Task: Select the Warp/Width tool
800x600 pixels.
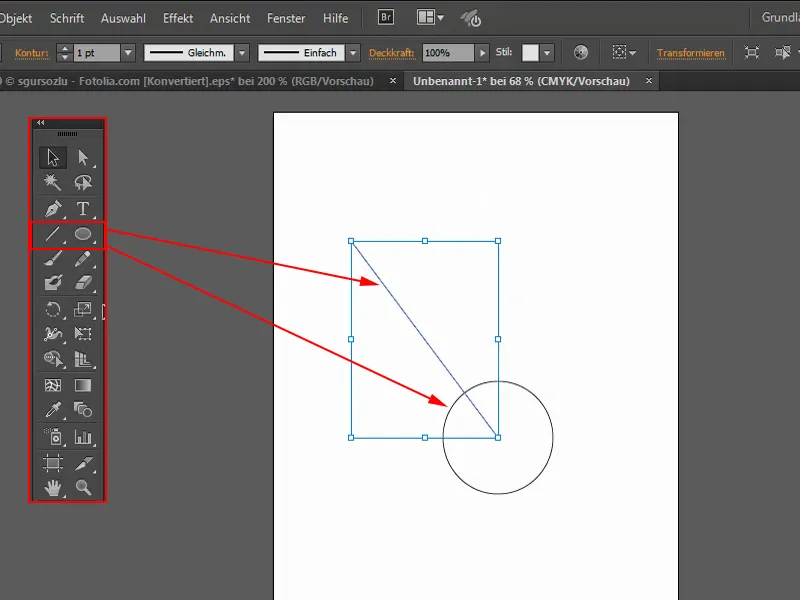Action: pos(53,334)
